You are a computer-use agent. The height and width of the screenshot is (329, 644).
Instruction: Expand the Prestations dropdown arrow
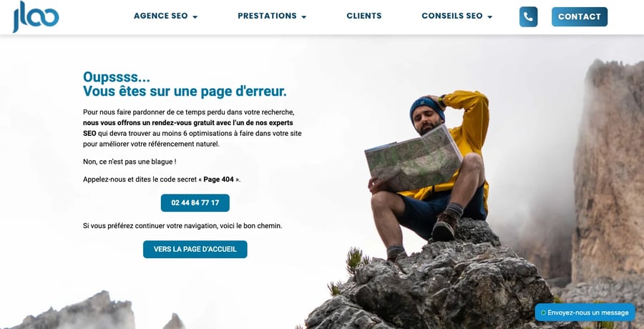point(304,17)
